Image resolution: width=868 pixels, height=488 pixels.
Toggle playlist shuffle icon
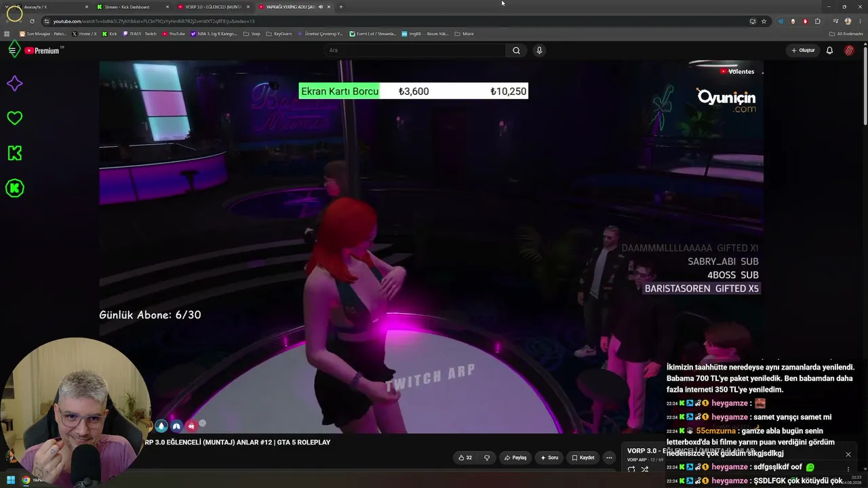click(x=645, y=469)
